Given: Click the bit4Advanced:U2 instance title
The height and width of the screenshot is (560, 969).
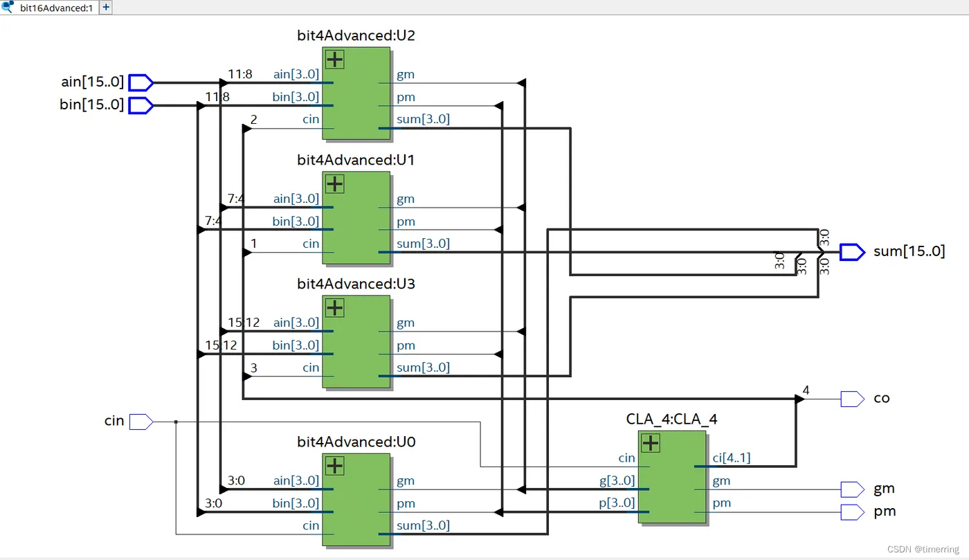Looking at the screenshot, I should point(356,35).
